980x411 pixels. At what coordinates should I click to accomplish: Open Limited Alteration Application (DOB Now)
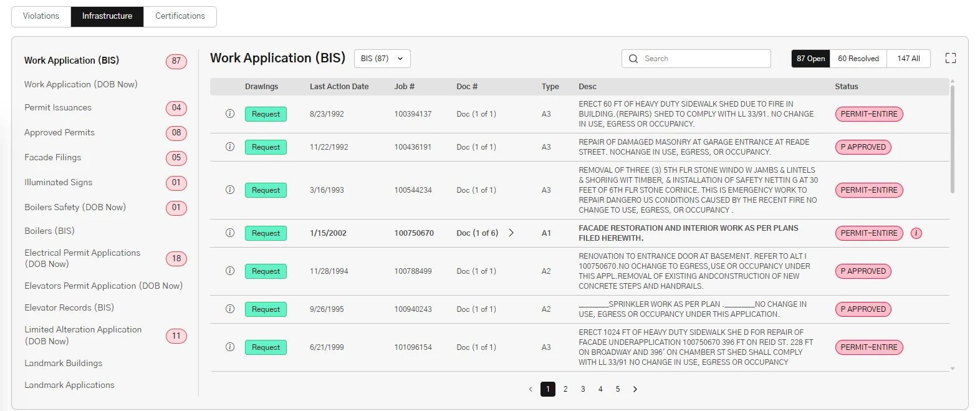point(83,335)
